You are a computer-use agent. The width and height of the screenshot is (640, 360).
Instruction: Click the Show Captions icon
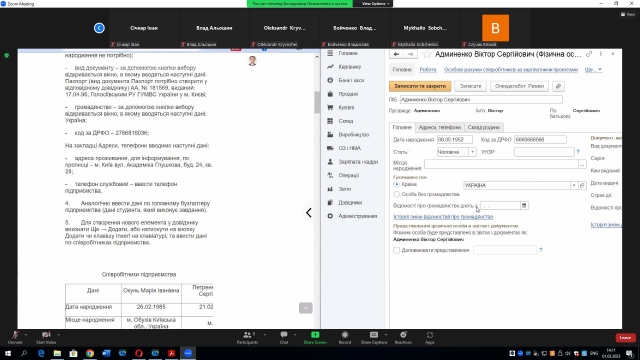(x=374, y=335)
